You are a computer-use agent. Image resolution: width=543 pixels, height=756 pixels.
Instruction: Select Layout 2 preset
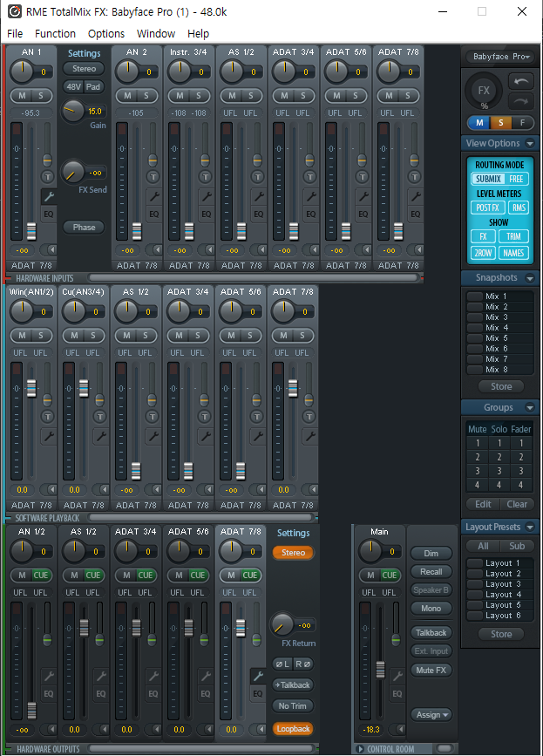click(x=500, y=574)
